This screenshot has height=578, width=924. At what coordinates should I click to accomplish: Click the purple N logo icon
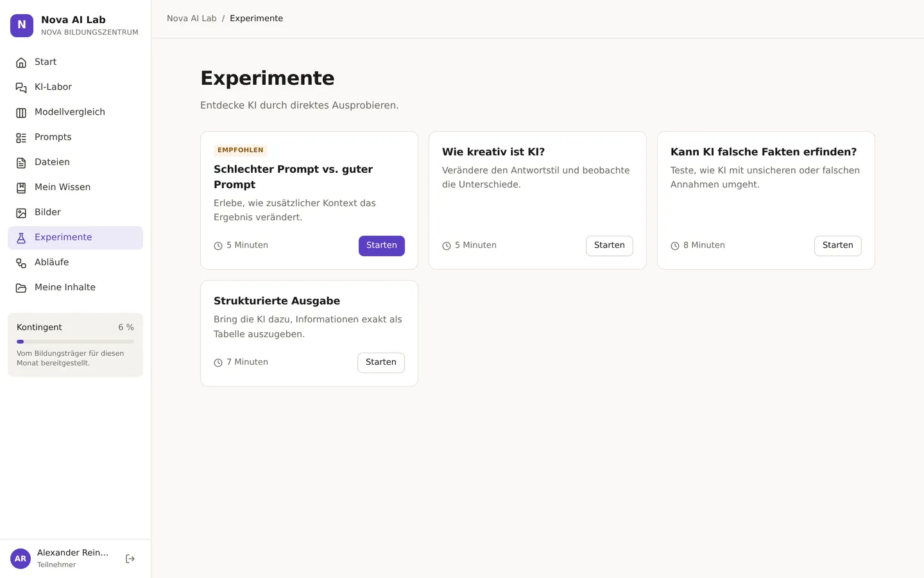(22, 26)
